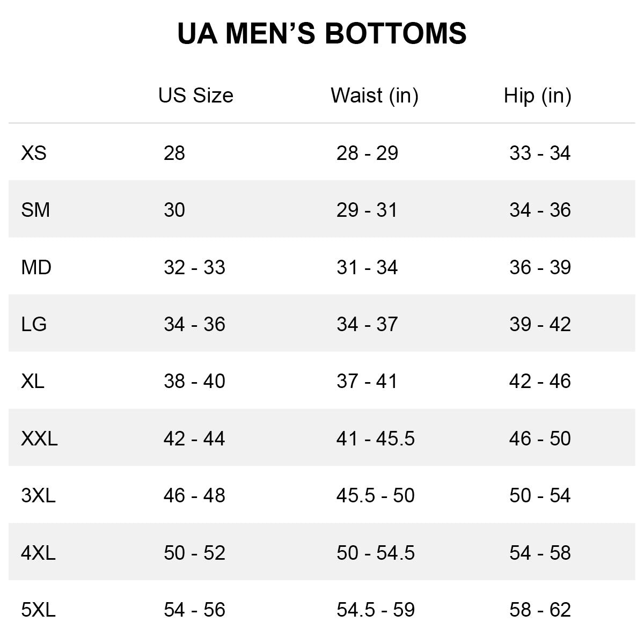Viewport: 644px width, 644px height.
Task: Select the SM size row label
Action: (x=35, y=210)
